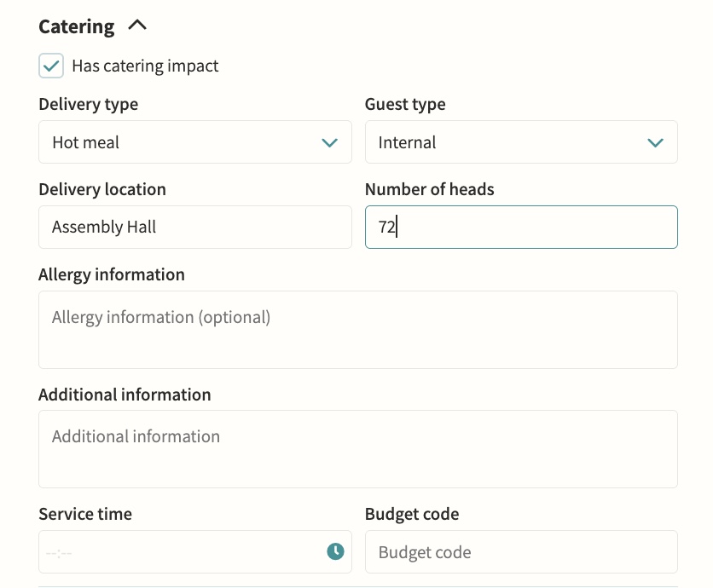Click the Delivery type label
The image size is (713, 588).
(x=88, y=104)
